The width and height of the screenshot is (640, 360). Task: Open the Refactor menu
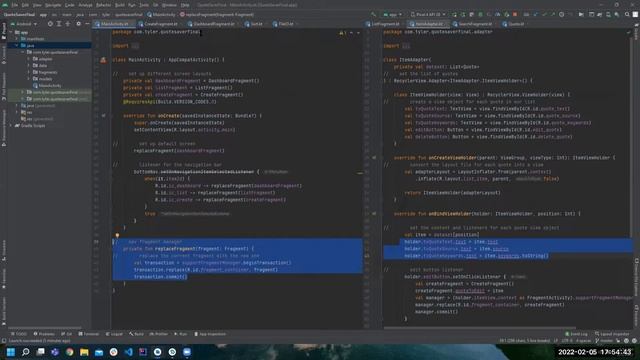[103, 5]
